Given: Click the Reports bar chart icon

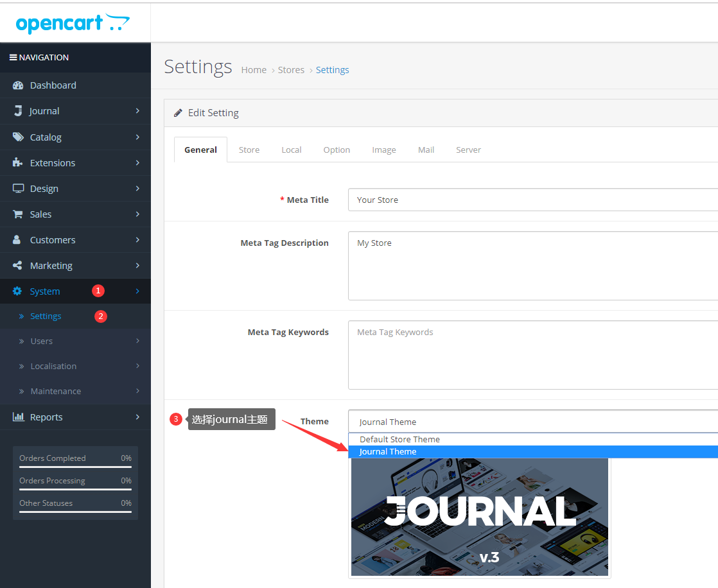Looking at the screenshot, I should (x=19, y=417).
